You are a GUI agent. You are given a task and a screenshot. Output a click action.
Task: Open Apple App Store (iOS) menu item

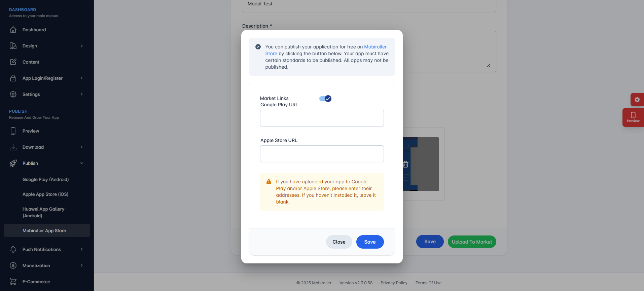point(45,194)
